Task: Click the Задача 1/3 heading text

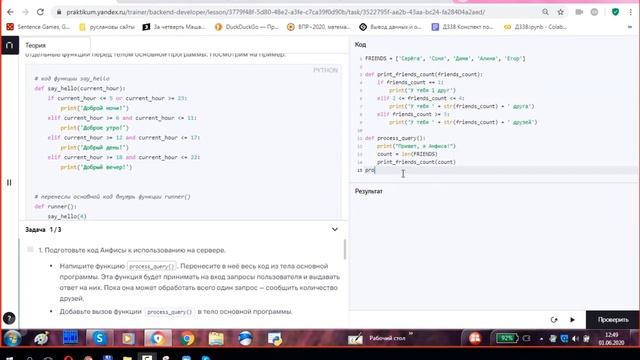Action: (43, 230)
